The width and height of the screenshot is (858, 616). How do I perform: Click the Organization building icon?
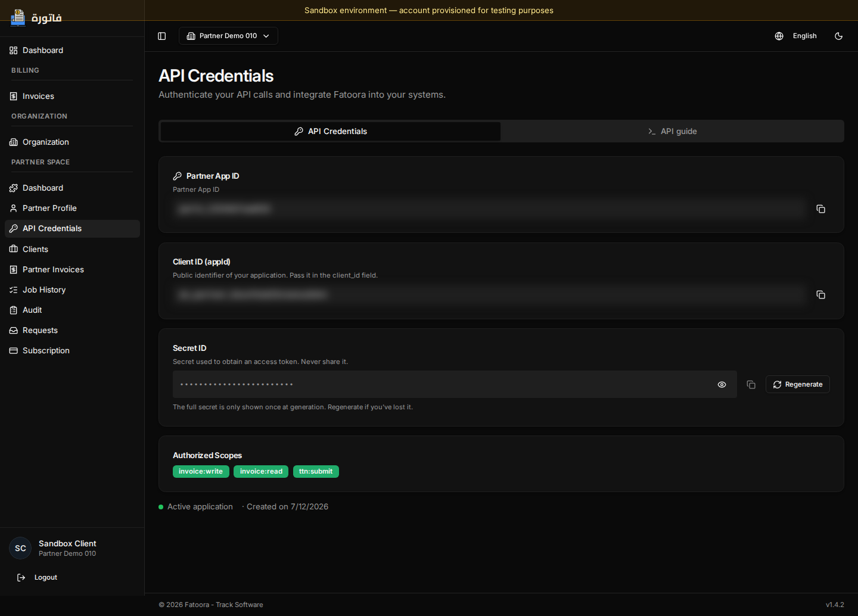click(x=14, y=142)
